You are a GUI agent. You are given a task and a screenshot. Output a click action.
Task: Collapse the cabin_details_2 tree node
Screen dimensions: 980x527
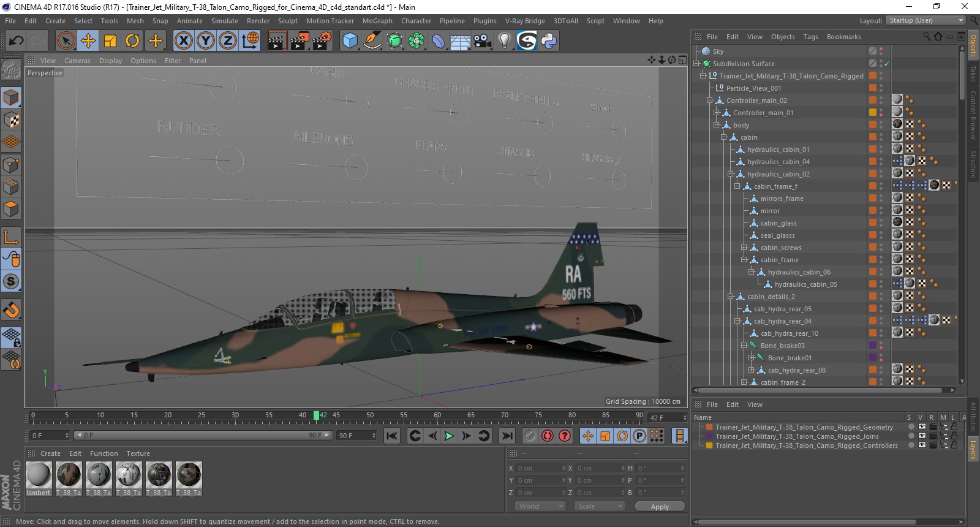coord(730,297)
